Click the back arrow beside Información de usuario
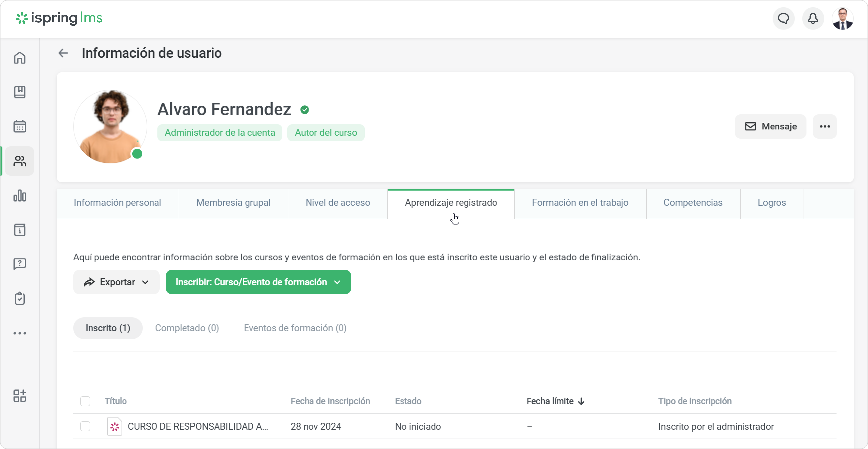Screen dimensions: 868x449 [x=63, y=53]
